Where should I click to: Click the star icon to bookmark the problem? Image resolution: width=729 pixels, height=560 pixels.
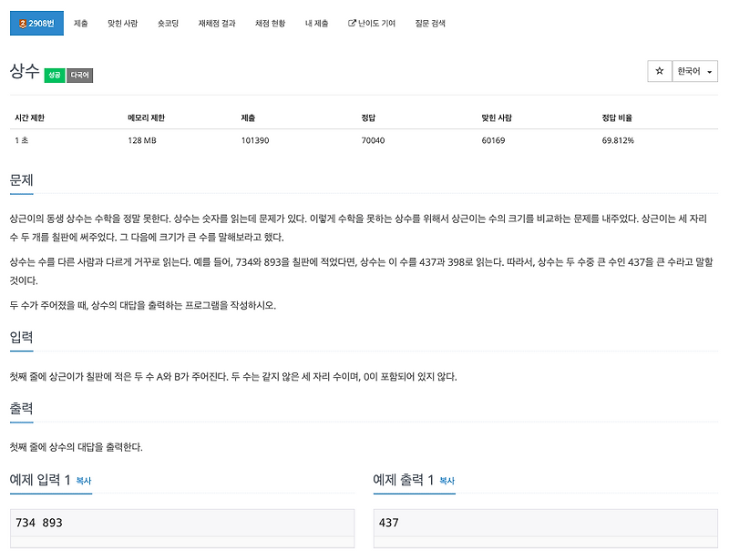click(659, 71)
